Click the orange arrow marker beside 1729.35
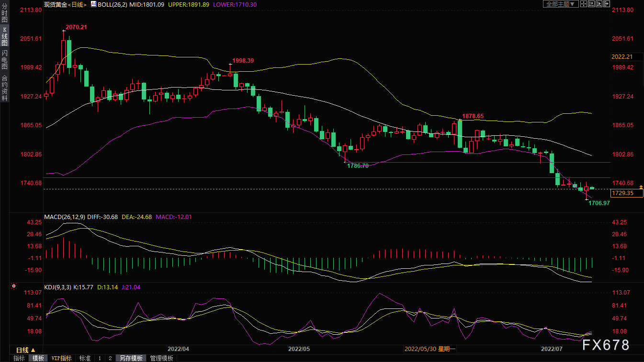The image size is (644, 362). click(x=641, y=187)
